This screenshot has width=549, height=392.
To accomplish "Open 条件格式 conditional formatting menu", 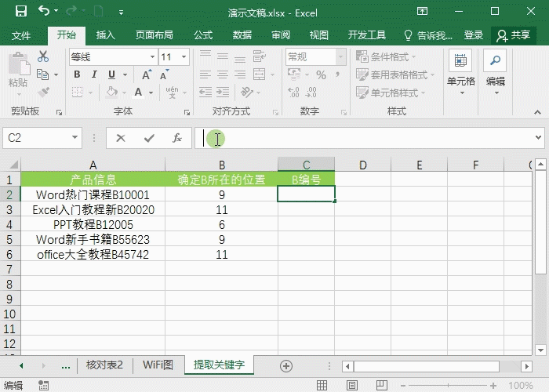I will (x=386, y=56).
